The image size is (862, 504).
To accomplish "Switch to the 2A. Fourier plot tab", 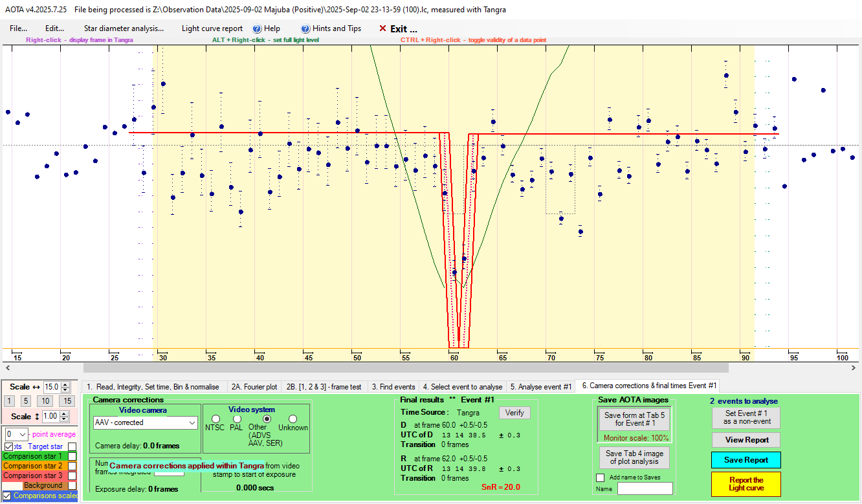I will [256, 387].
